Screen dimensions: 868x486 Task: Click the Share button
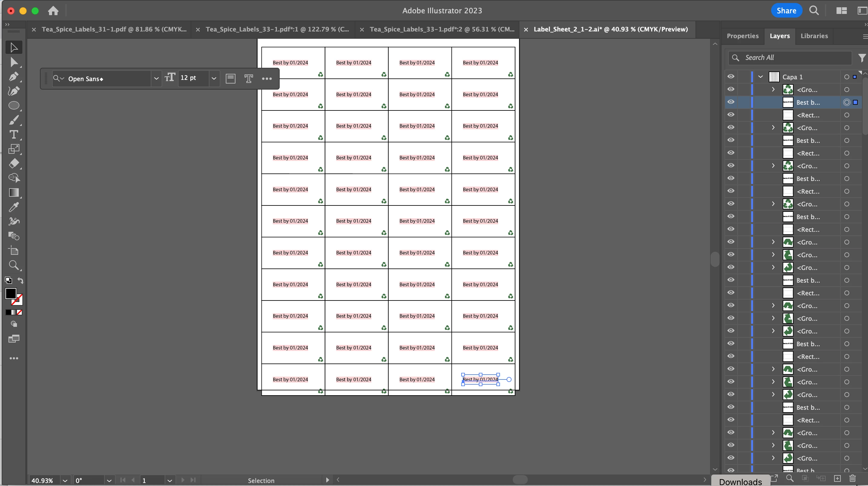(786, 11)
